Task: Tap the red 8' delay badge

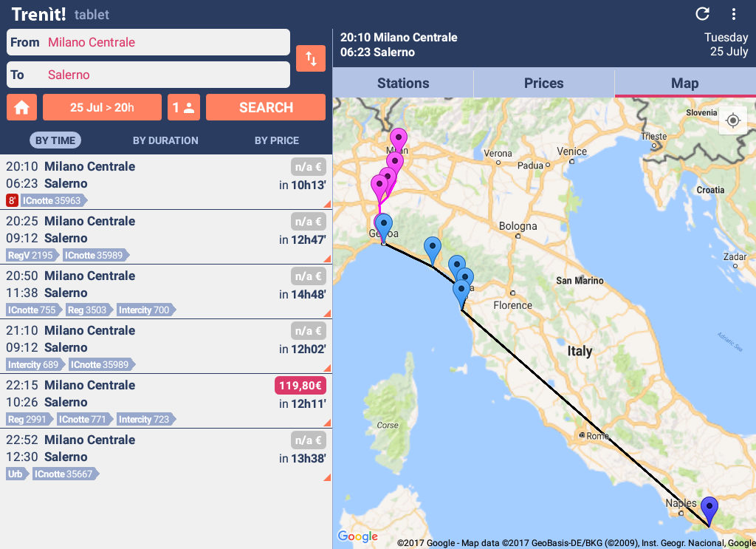Action: [12, 200]
